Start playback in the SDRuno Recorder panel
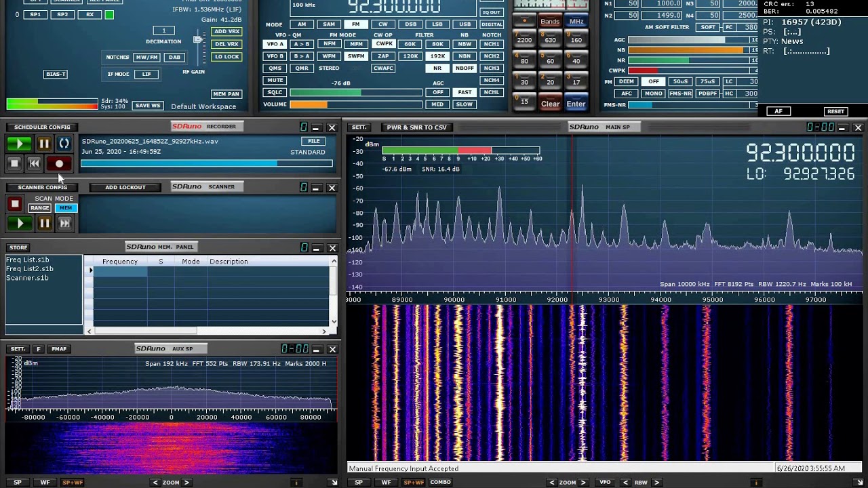Image resolution: width=868 pixels, height=488 pixels. (19, 144)
